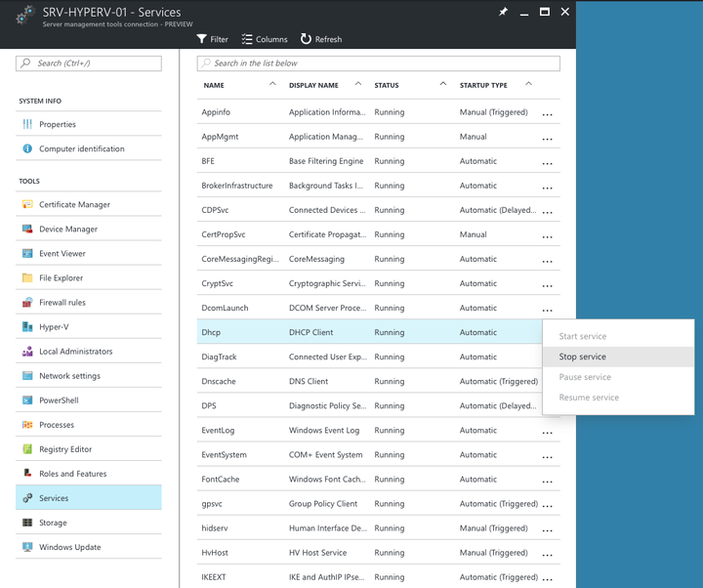Image resolution: width=703 pixels, height=588 pixels.
Task: Click the Storage icon
Action: [27, 523]
